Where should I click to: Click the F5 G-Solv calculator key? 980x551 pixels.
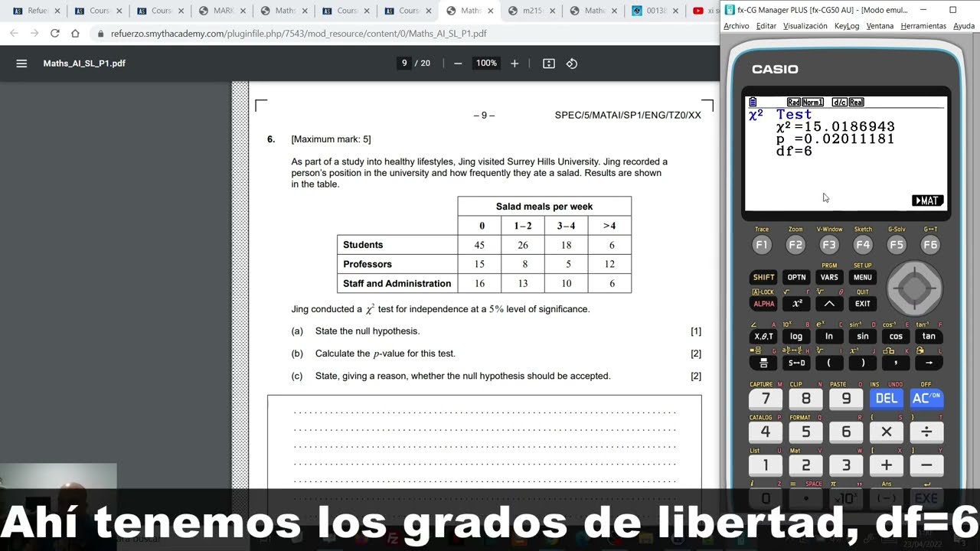897,245
